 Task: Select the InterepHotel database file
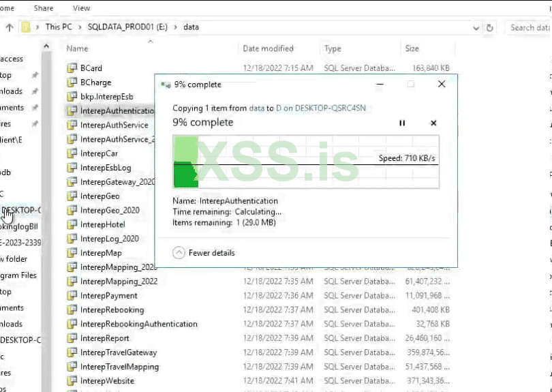[x=103, y=224]
